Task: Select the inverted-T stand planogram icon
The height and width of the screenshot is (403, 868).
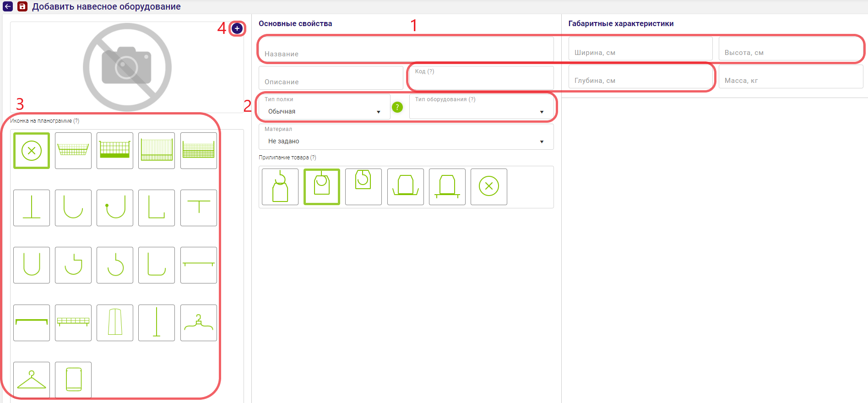Action: [x=32, y=208]
